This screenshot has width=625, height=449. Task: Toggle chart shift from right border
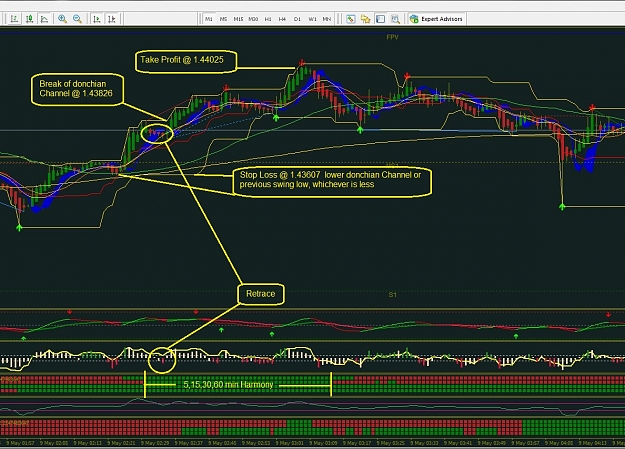click(112, 19)
